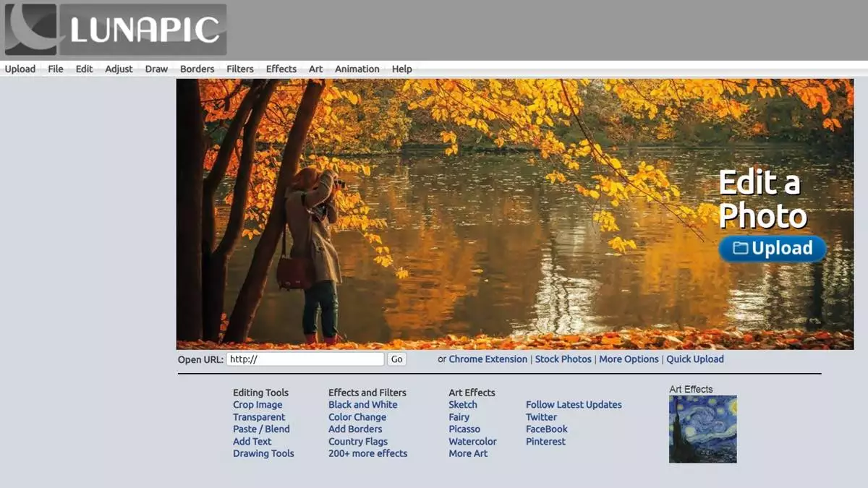Open the Watercolor art effect link

473,442
